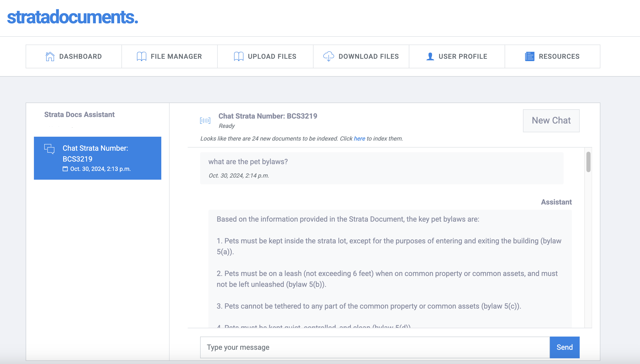Click chat bubbles icon in sidebar entry

click(x=49, y=149)
